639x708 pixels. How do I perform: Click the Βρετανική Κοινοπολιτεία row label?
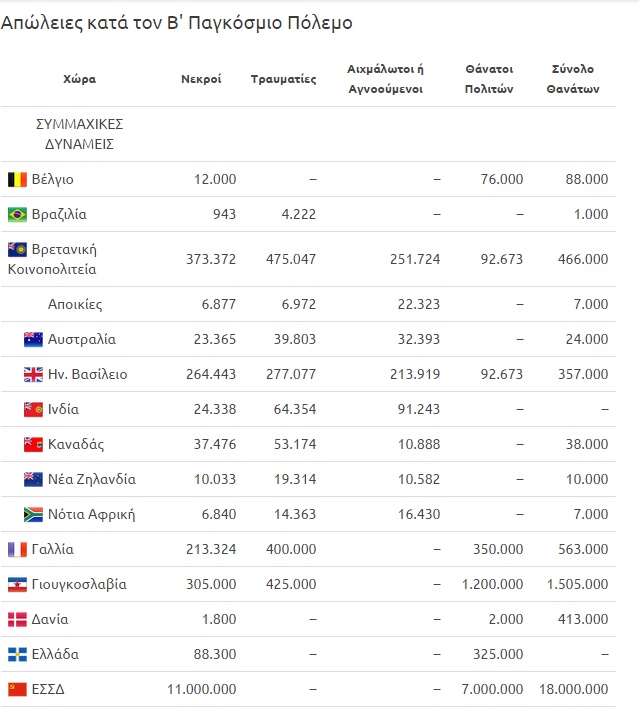(65, 258)
